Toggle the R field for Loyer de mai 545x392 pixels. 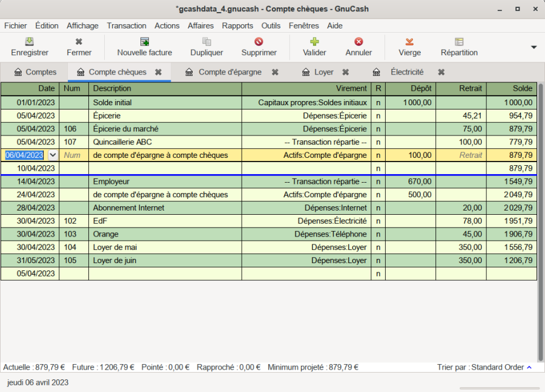pyautogui.click(x=378, y=247)
